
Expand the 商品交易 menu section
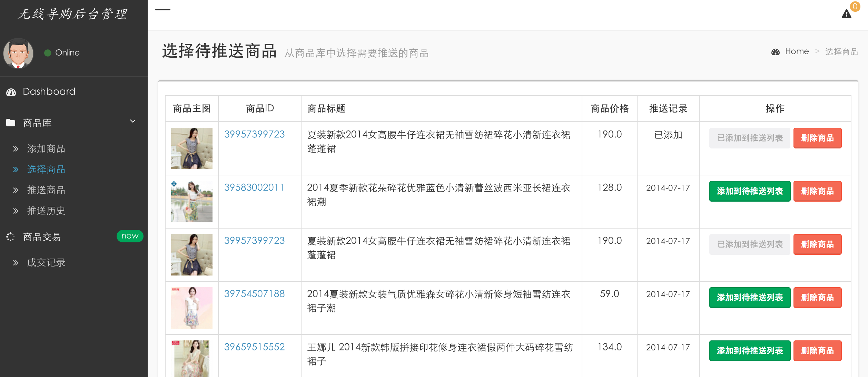click(41, 237)
